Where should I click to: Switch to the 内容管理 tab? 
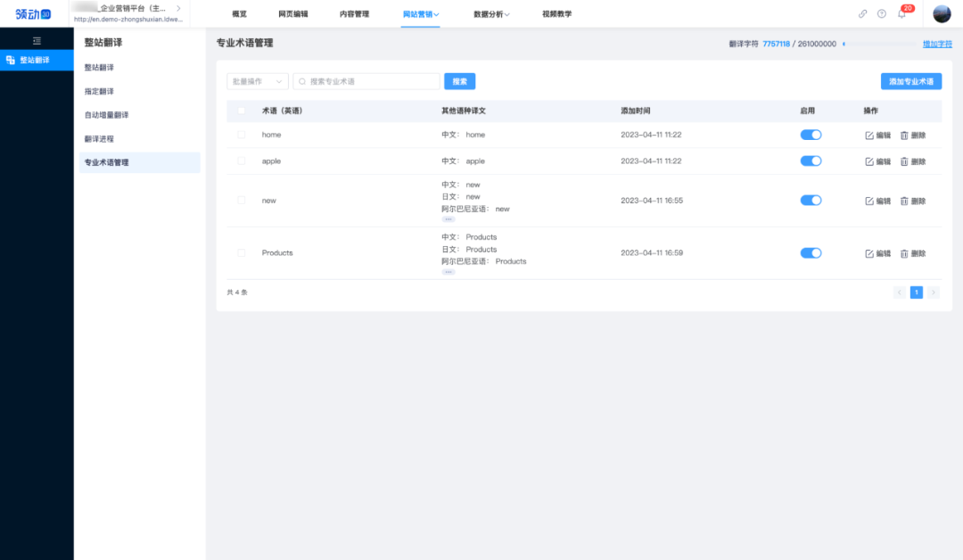(353, 13)
